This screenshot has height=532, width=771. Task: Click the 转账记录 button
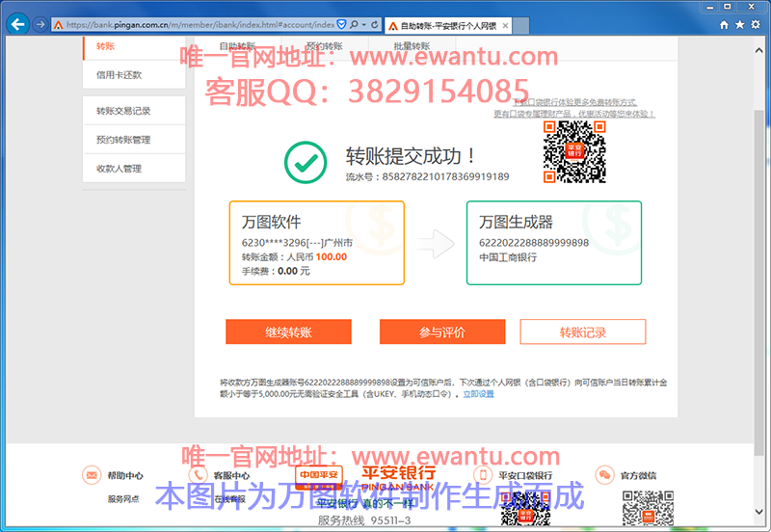[x=583, y=332]
